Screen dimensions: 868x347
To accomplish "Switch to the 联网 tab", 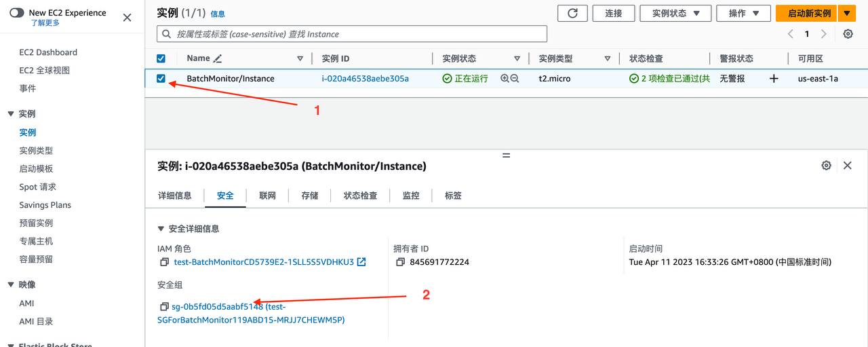I will pyautogui.click(x=267, y=196).
